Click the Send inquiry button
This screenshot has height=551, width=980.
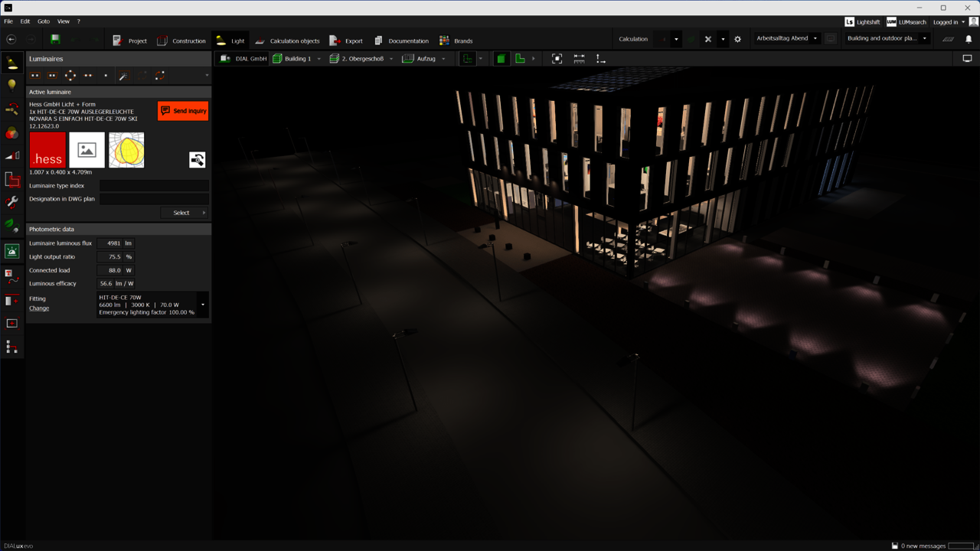[x=183, y=111]
